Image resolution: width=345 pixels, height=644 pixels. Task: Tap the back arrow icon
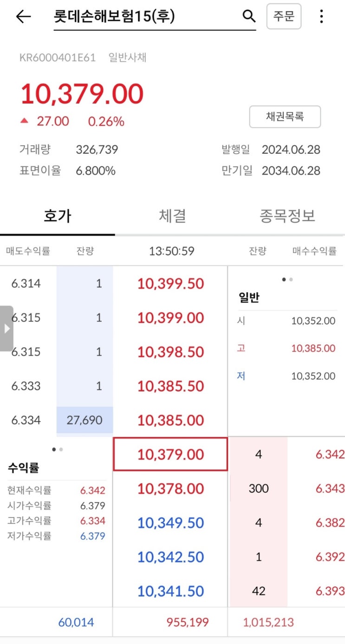23,17
